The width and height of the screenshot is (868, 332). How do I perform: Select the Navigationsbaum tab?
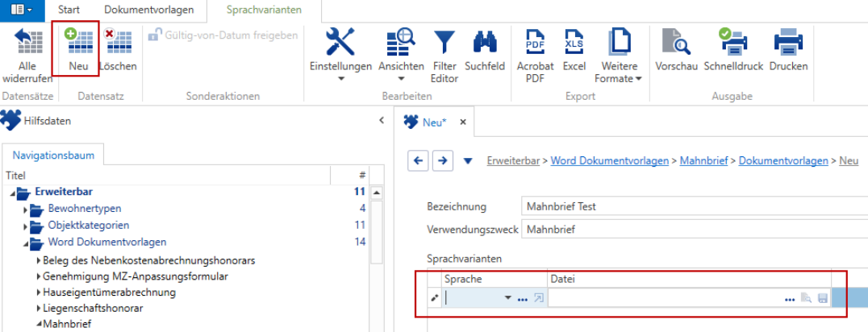coord(54,155)
